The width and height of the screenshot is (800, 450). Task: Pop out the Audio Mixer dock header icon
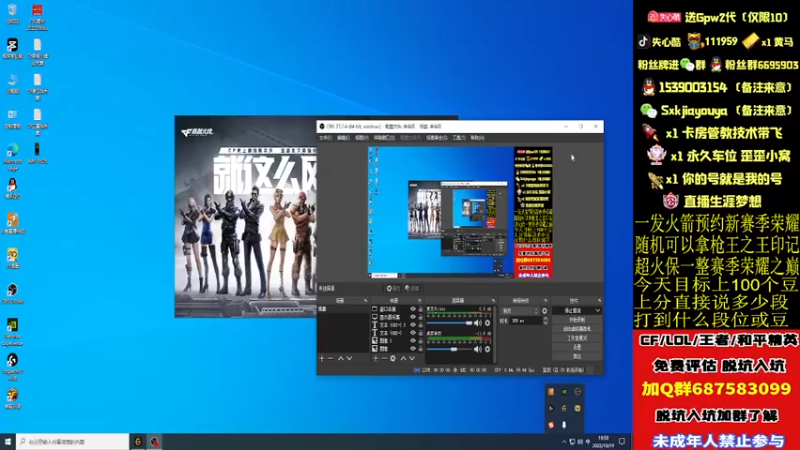click(493, 301)
